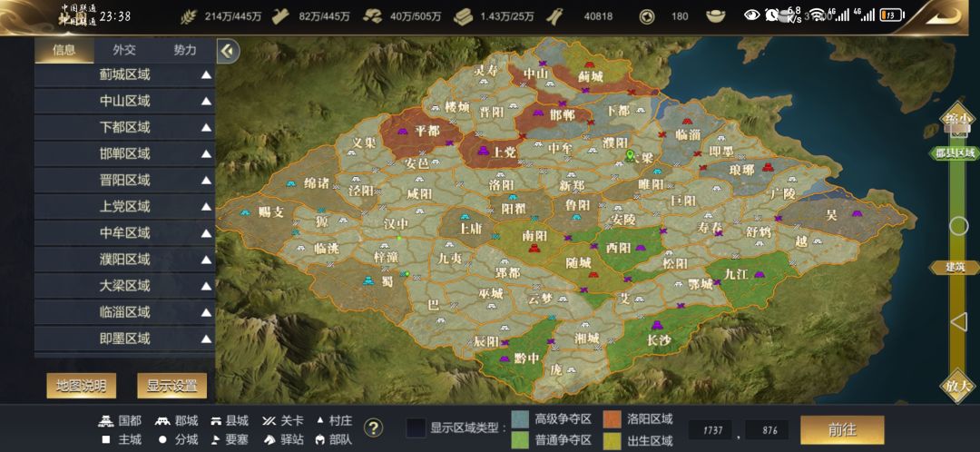Click the 县城 legend icon

[217, 421]
